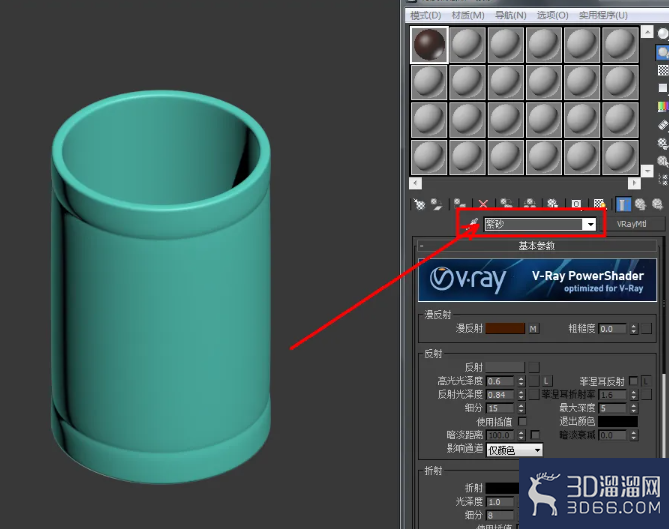Open the material name dropdown arrow

pos(590,224)
